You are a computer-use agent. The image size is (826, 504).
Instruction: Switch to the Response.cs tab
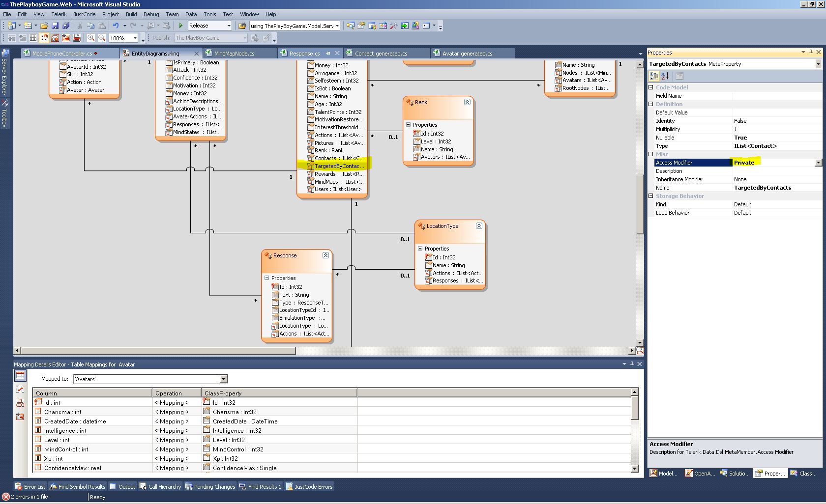[x=304, y=54]
